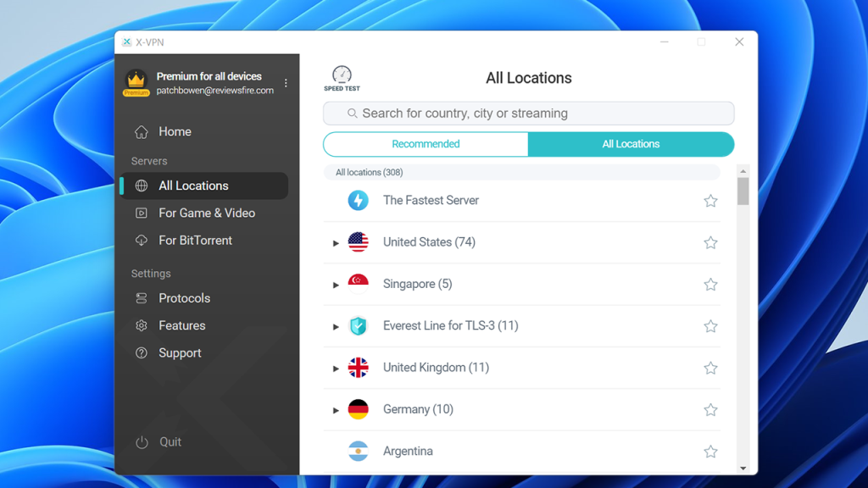This screenshot has height=488, width=868.
Task: Select Argentina location
Action: point(521,452)
